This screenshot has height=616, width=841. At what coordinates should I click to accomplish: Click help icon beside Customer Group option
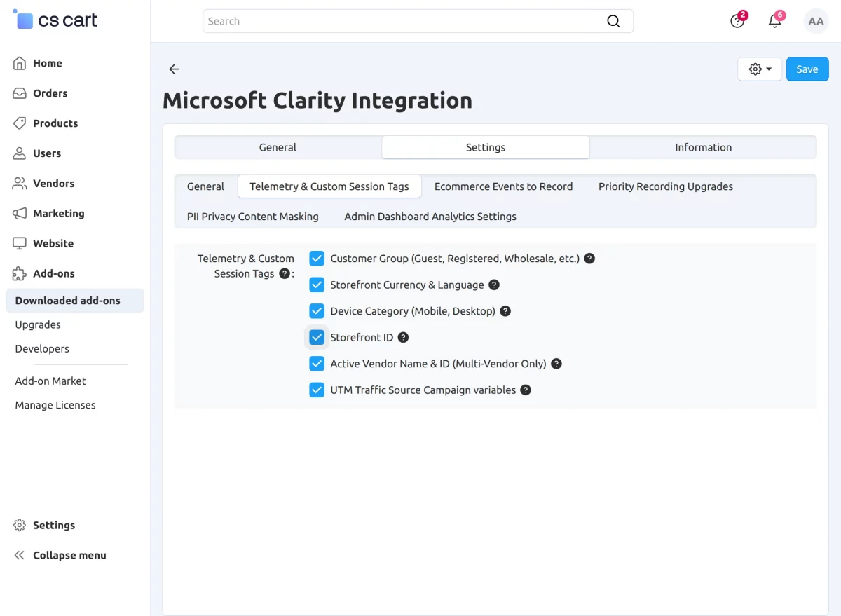[589, 259]
